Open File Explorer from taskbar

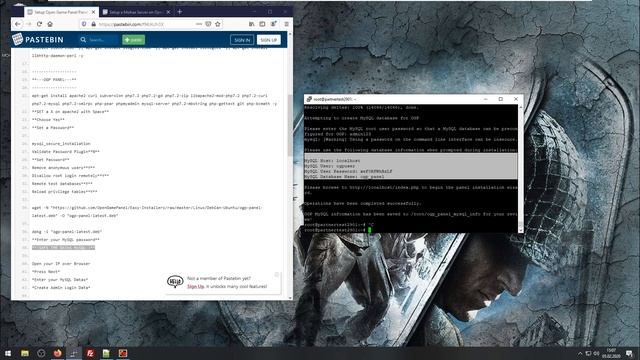[x=25, y=353]
